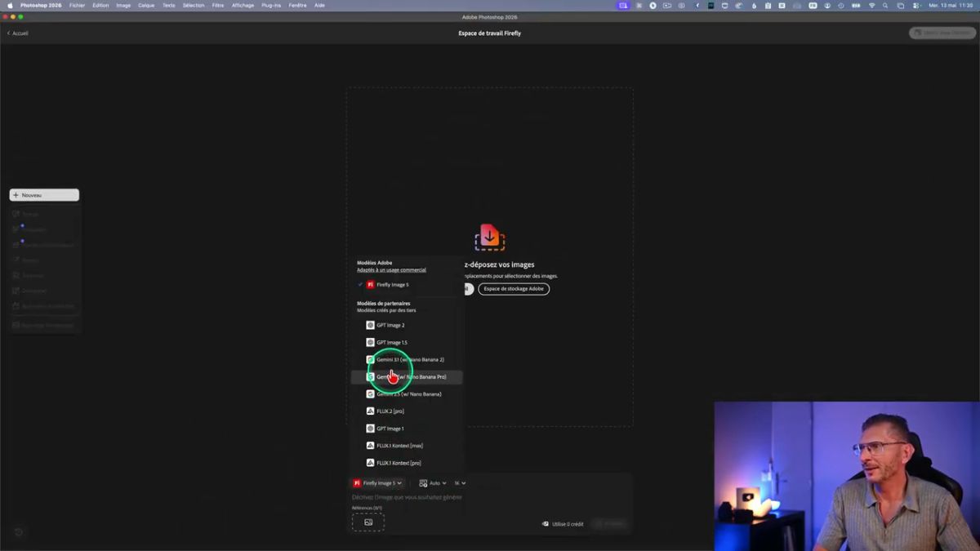The width and height of the screenshot is (980, 551).
Task: Select Gemini 3.1 (w/ Nano Banana 2)
Action: point(407,359)
